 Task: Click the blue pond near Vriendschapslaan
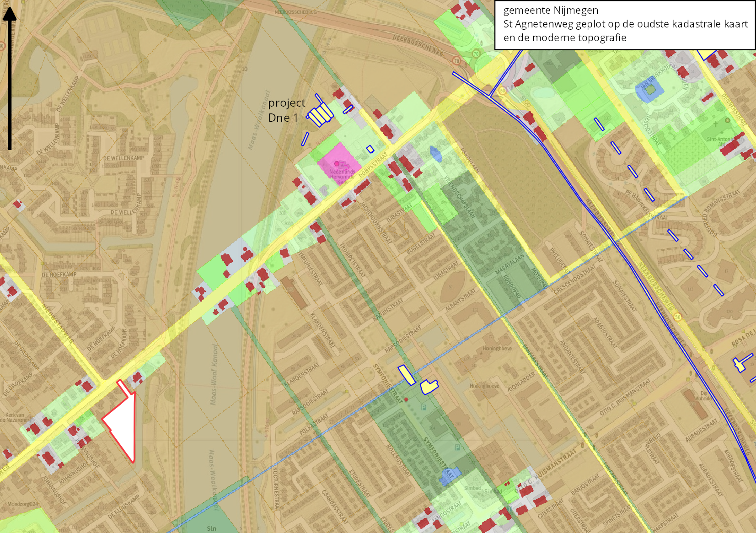pyautogui.click(x=436, y=154)
